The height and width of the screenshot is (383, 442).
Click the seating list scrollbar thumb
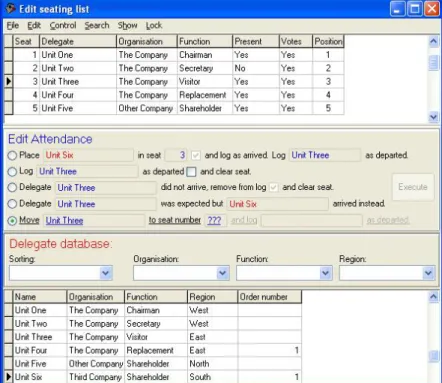pyautogui.click(x=433, y=63)
